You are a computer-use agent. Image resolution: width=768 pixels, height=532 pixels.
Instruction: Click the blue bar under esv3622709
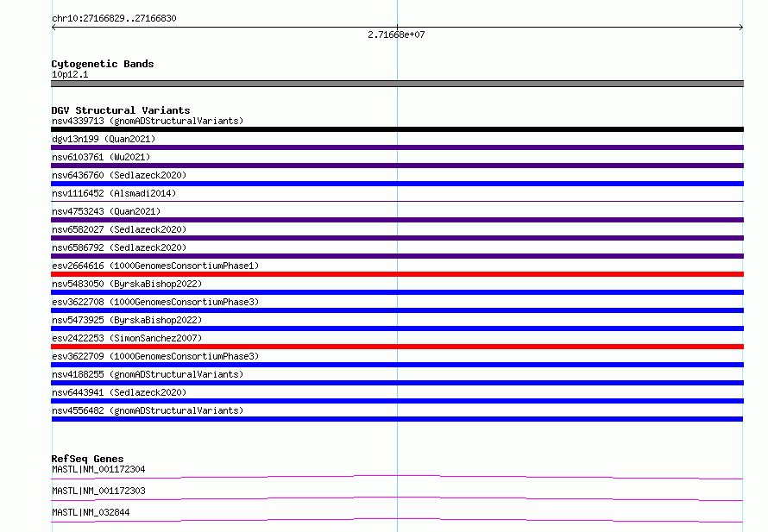[x=397, y=365]
